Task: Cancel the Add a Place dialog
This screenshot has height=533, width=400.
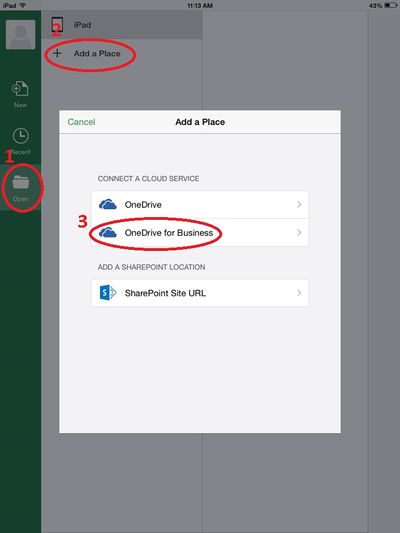Action: click(81, 122)
